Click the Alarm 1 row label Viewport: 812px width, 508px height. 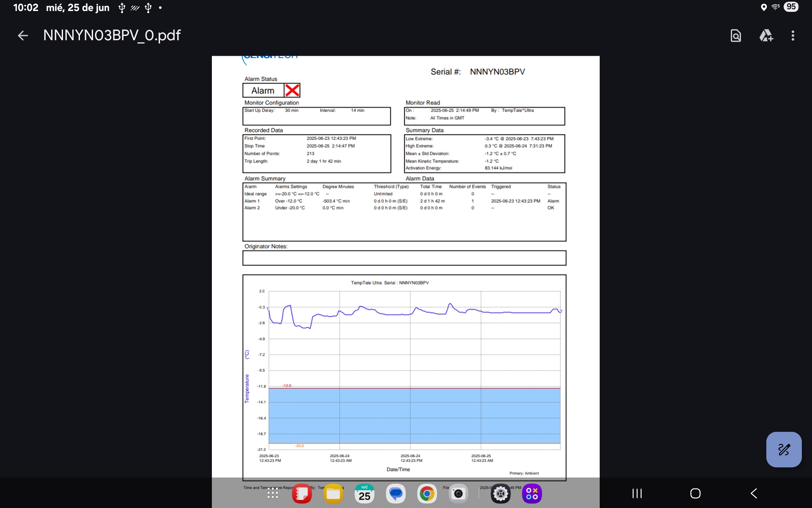[252, 201]
